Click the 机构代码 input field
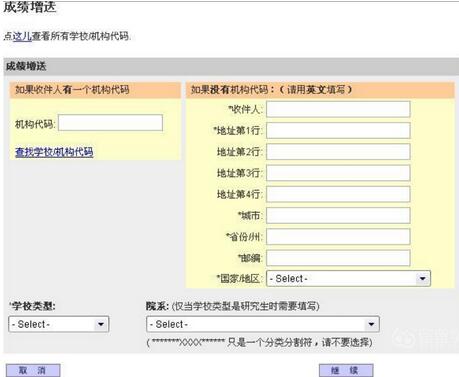The height and width of the screenshot is (377, 459). pyautogui.click(x=110, y=123)
